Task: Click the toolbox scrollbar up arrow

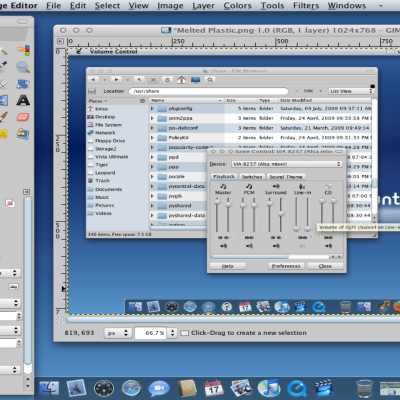Action: pos(28,379)
